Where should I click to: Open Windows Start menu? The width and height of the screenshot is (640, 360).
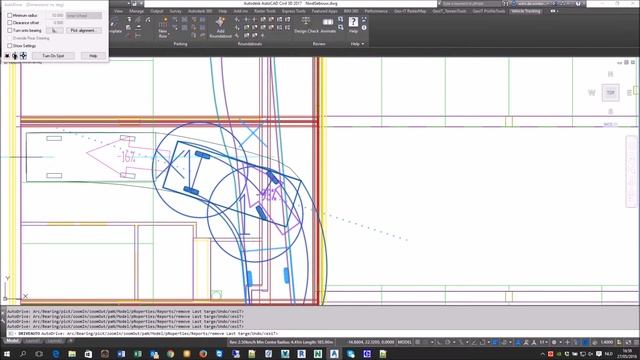pyautogui.click(x=7, y=354)
